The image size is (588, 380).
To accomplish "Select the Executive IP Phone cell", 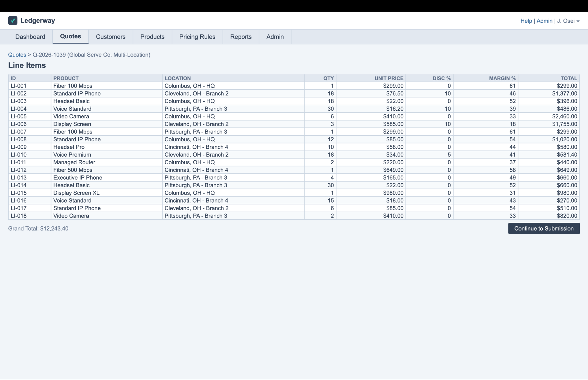I will [x=107, y=178].
